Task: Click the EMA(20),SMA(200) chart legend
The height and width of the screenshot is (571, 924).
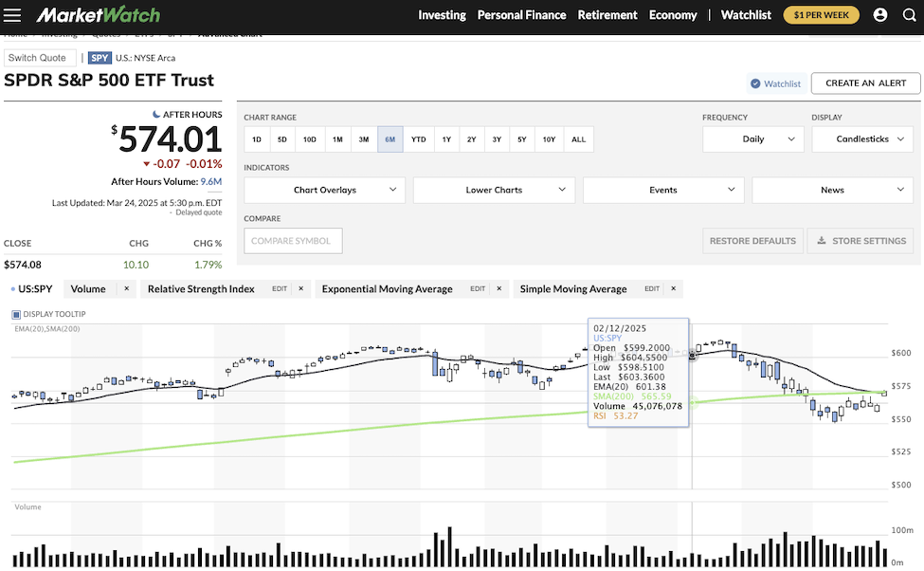Action: tap(47, 328)
